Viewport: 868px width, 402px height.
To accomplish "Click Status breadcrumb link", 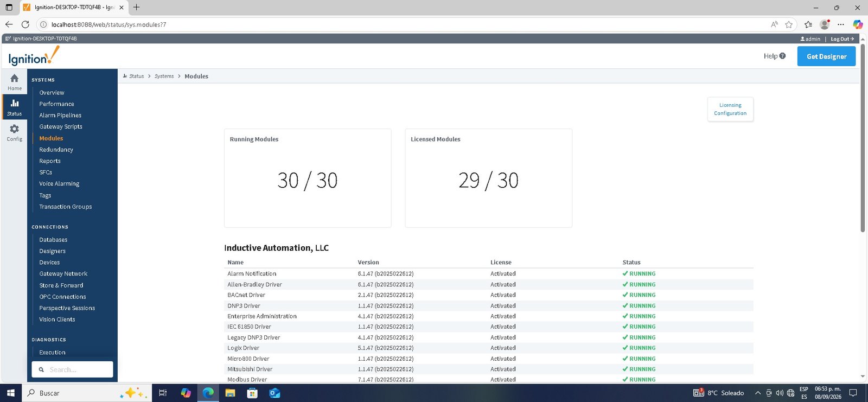I will click(x=136, y=76).
